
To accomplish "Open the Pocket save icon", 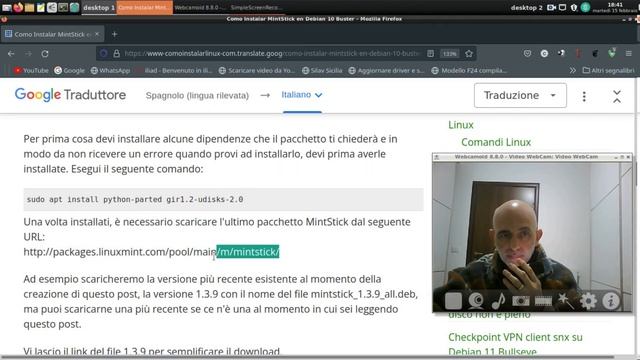I will click(x=527, y=53).
